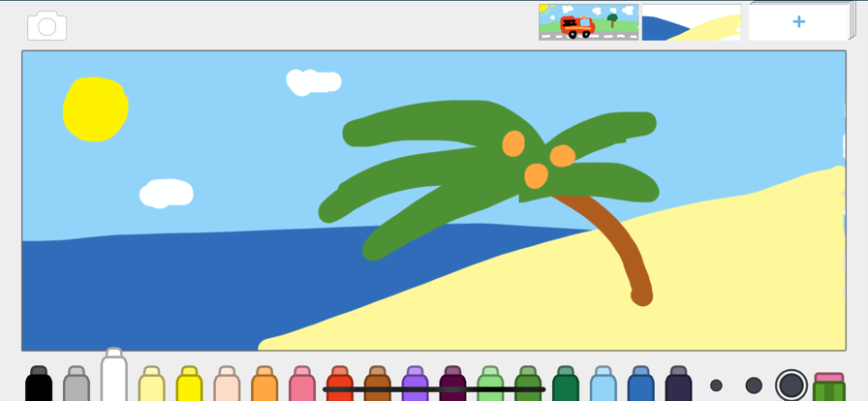Open the fire truck drawing thumbnail
Image resolution: width=868 pixels, height=401 pixels.
588,22
